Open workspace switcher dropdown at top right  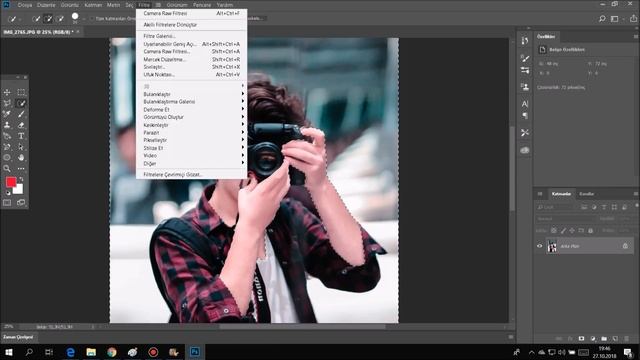coord(615,18)
